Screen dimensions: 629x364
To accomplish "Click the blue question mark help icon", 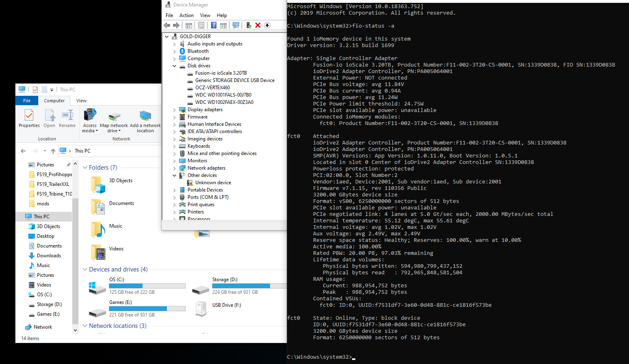I will click(214, 25).
